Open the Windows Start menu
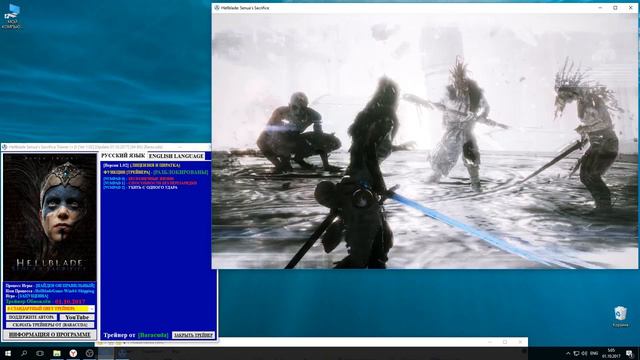 [8, 353]
